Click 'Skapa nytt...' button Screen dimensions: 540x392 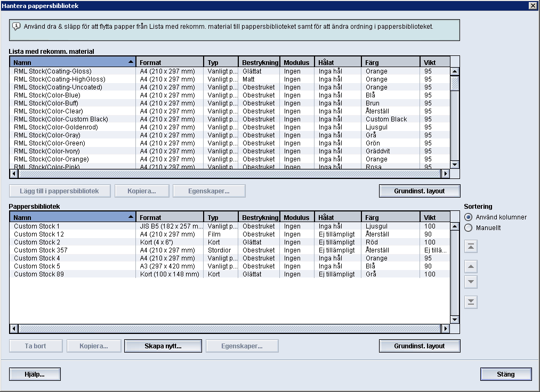(163, 346)
